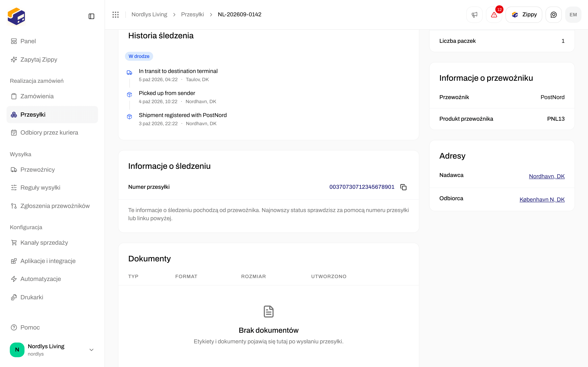Open the Zippy assistant button
Viewport: 588px width, 367px height.
[524, 14]
